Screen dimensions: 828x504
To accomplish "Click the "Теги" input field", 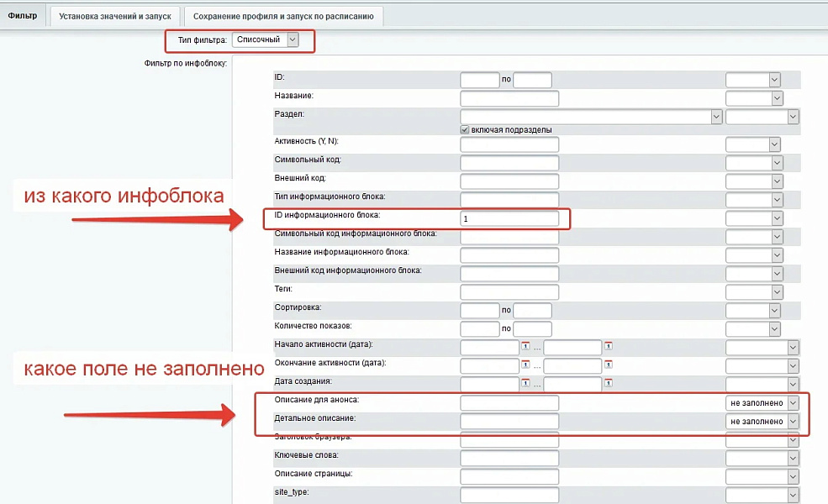I will point(509,291).
